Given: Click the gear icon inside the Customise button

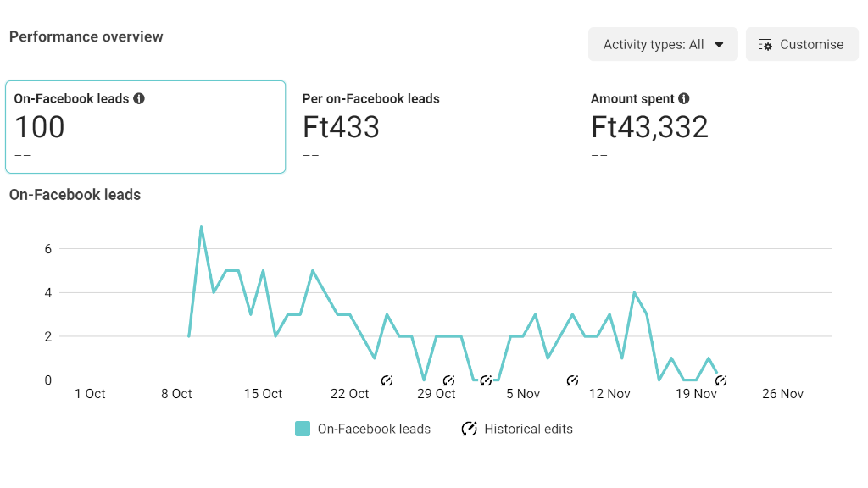Looking at the screenshot, I should pyautogui.click(x=765, y=45).
